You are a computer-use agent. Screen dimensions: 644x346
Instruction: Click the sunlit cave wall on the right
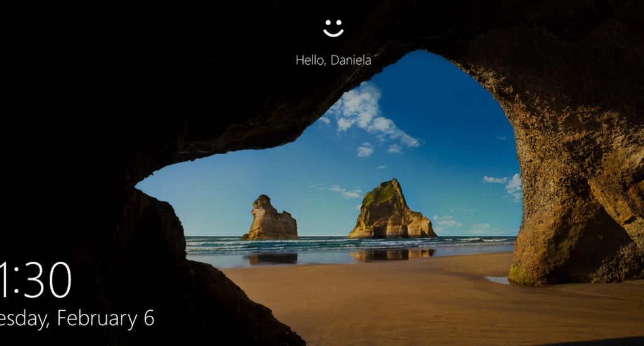pos(566,157)
